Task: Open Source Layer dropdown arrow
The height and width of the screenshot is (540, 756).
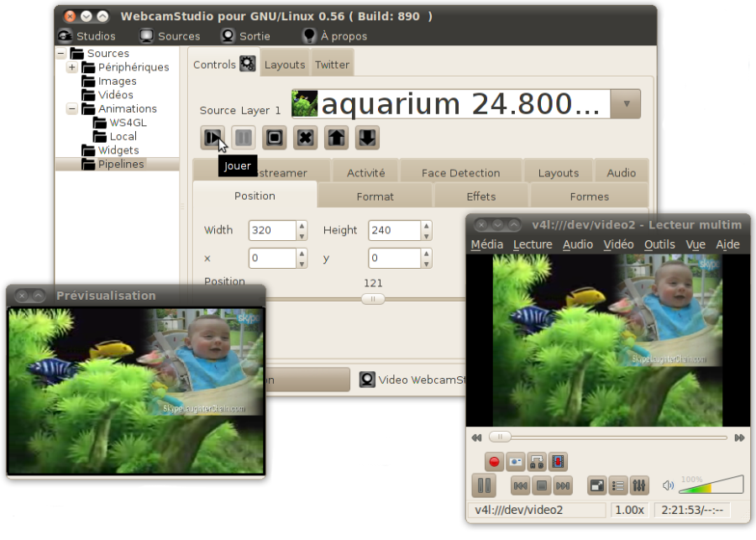Action: tap(626, 103)
